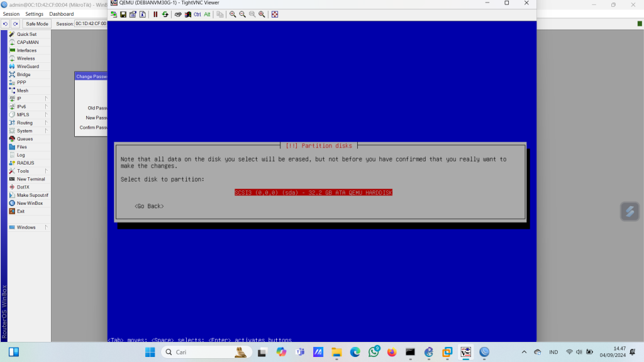644x362 pixels.
Task: Click the TightVNC pause button
Action: (155, 14)
